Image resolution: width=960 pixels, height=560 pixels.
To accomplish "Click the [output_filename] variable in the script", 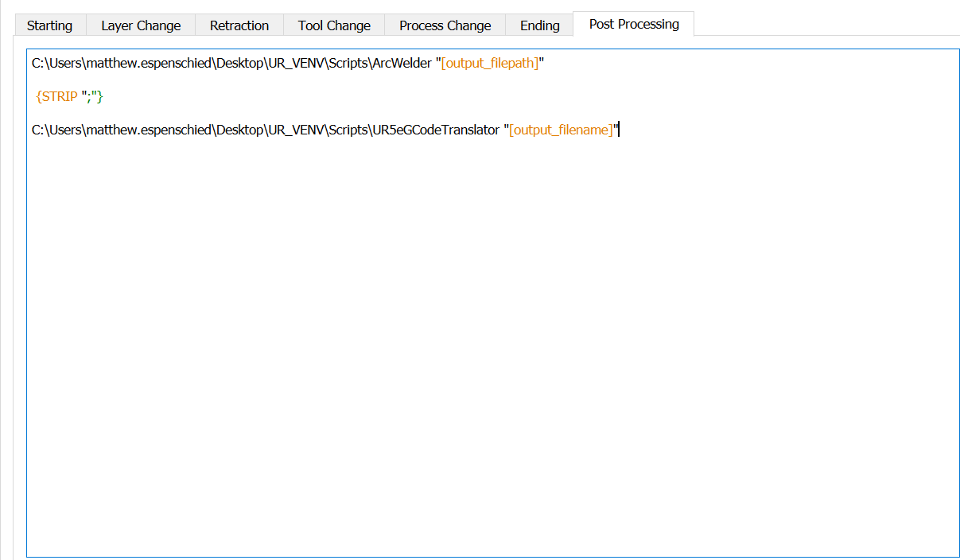I will 561,130.
